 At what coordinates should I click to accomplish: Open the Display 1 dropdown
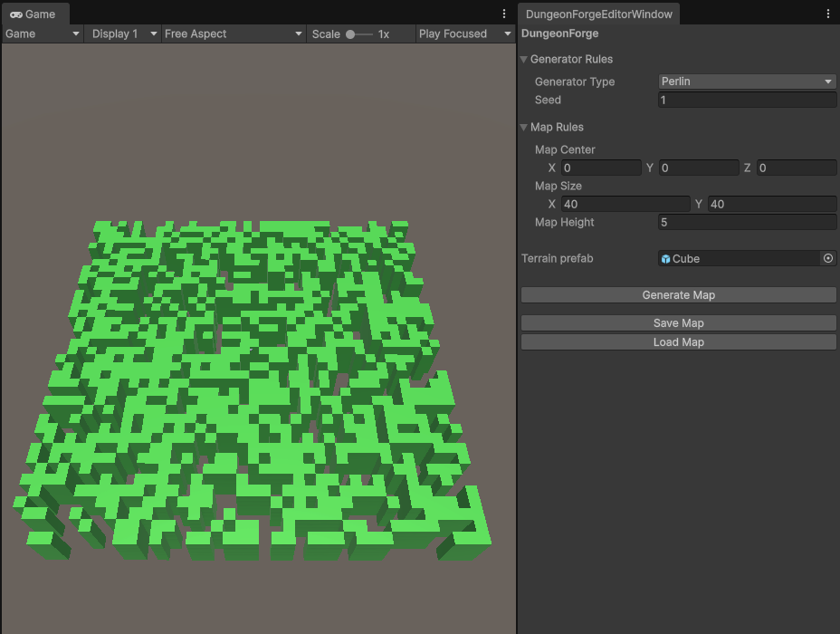(121, 34)
